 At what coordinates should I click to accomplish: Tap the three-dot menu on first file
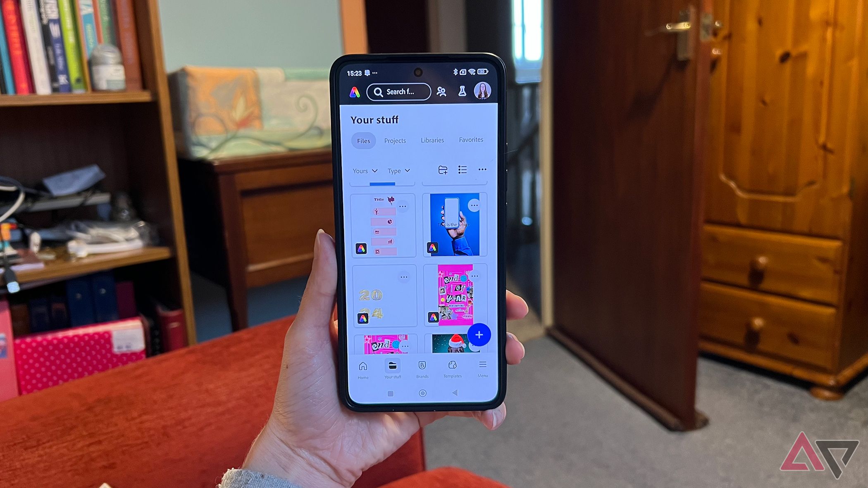click(x=403, y=206)
